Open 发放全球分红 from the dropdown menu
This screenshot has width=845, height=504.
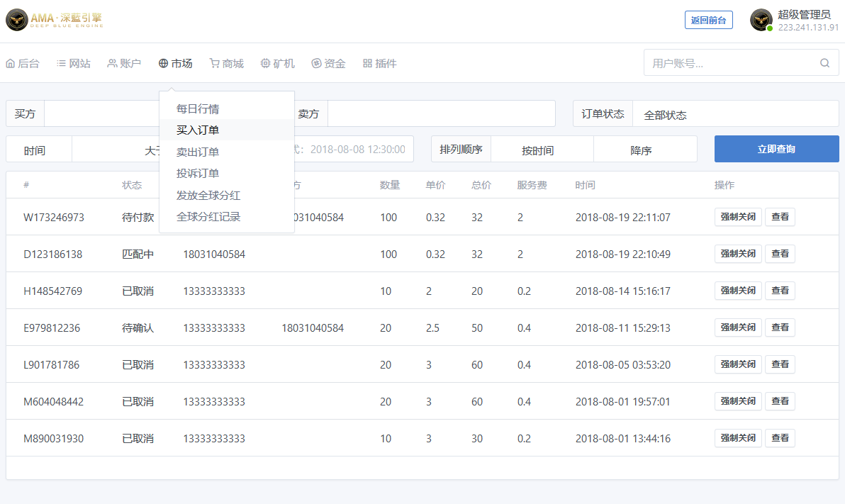[x=208, y=195]
